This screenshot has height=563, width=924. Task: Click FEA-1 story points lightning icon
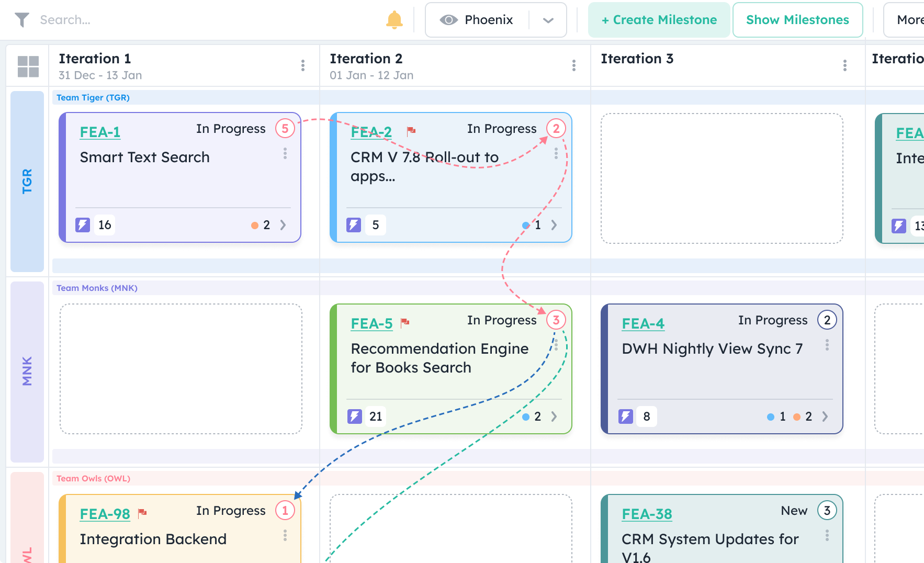point(83,225)
